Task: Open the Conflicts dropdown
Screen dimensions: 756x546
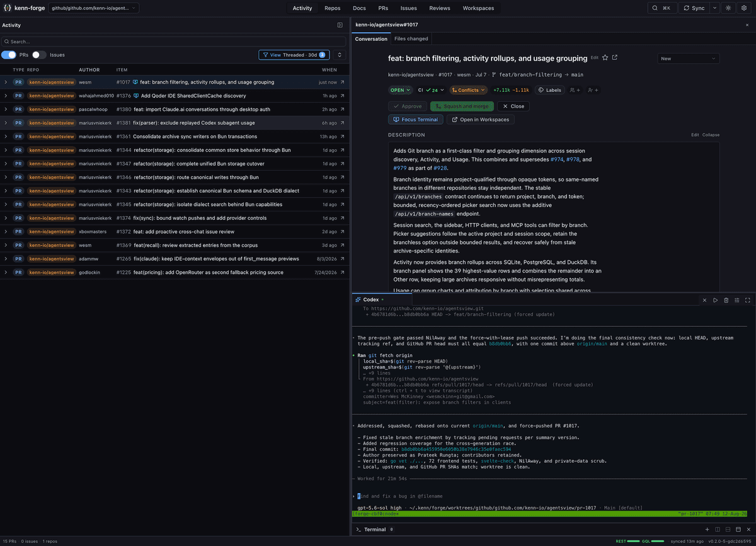Action: pyautogui.click(x=468, y=90)
